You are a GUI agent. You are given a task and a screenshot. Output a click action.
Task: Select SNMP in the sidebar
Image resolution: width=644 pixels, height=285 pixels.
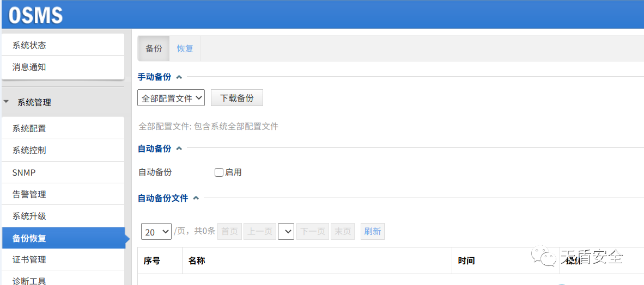click(x=63, y=172)
